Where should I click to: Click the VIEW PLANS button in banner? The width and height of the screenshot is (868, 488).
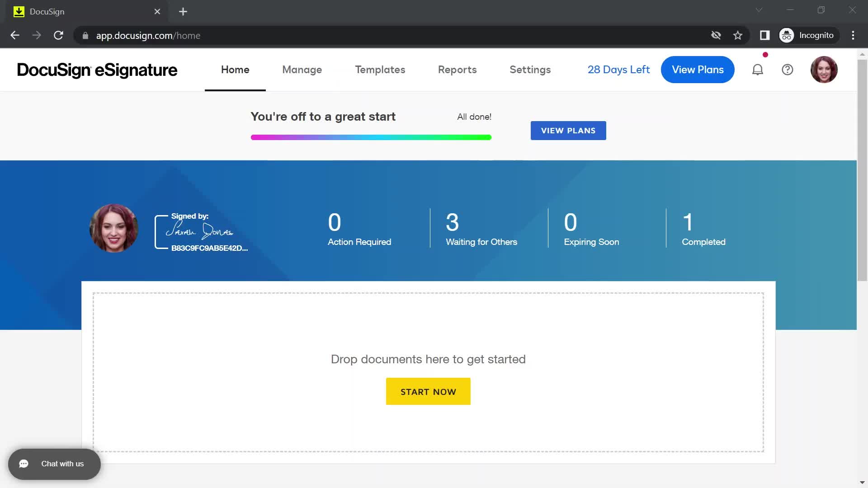(x=568, y=130)
